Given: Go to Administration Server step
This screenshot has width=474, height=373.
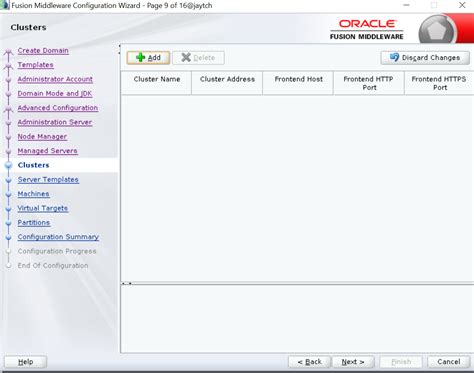Looking at the screenshot, I should (55, 122).
